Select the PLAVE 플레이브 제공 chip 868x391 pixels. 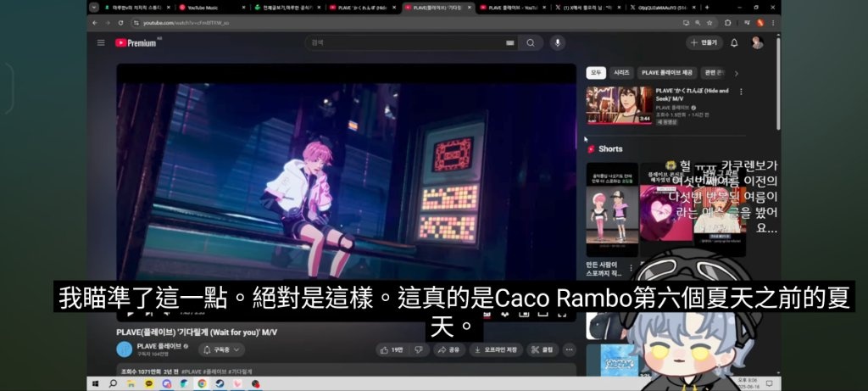coord(667,73)
